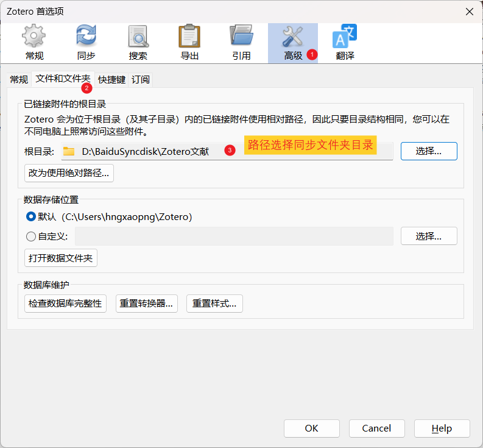Image resolution: width=483 pixels, height=448 pixels.
Task: Open the 翻译 translate preferences pane
Action: [345, 43]
